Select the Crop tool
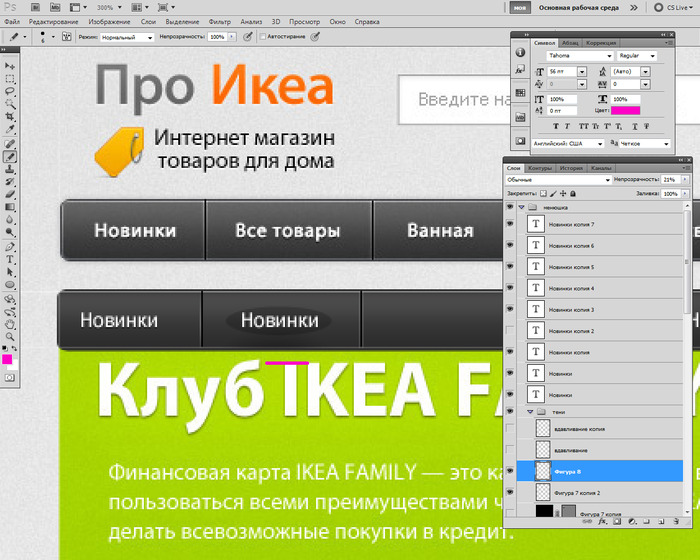700x560 pixels. tap(9, 117)
